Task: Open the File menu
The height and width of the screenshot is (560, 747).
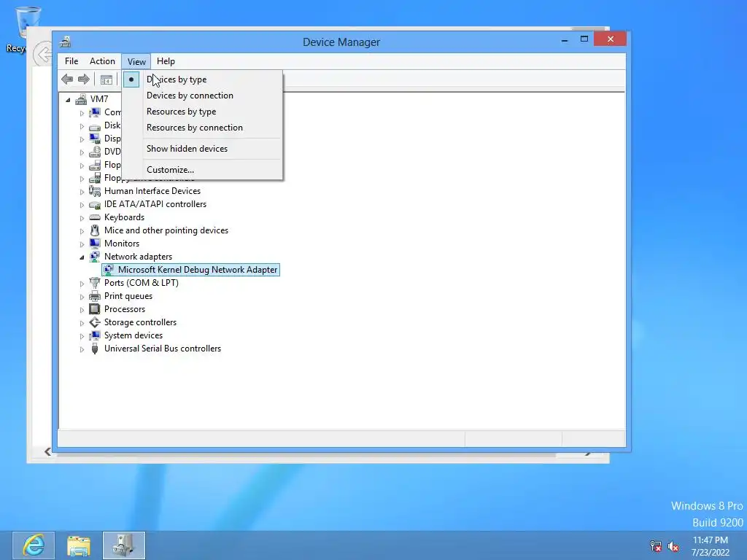Action: (x=71, y=61)
